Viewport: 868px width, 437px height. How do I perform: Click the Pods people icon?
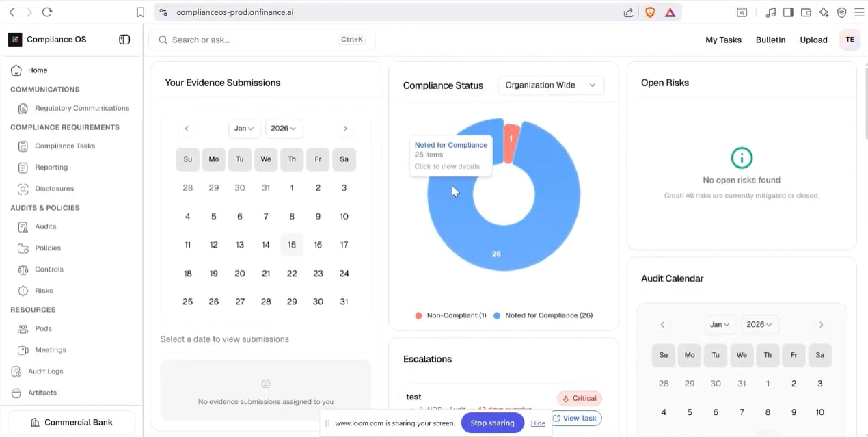pos(23,329)
